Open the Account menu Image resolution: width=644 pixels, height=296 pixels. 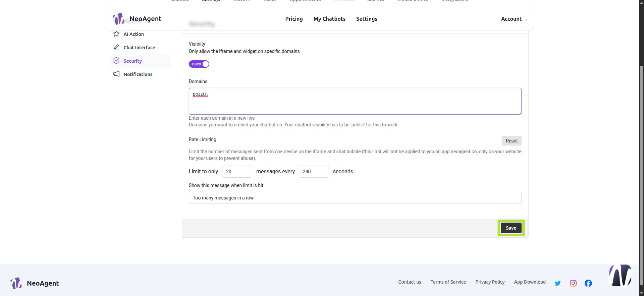(x=514, y=19)
